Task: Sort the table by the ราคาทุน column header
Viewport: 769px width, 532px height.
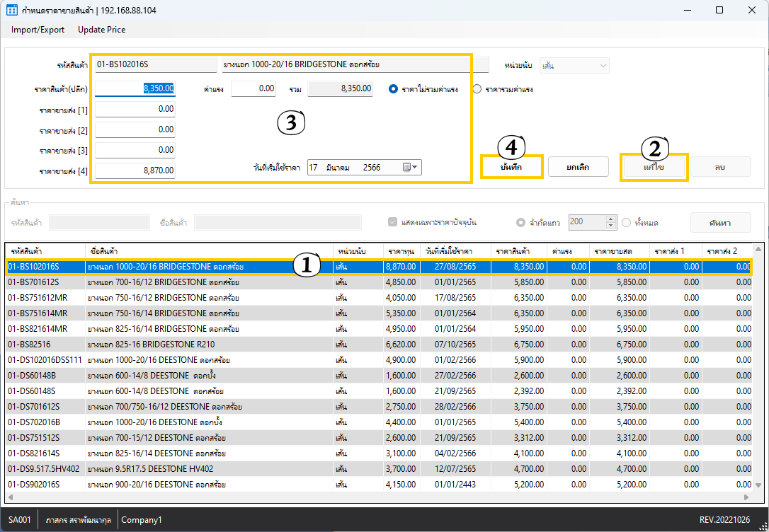Action: [401, 251]
